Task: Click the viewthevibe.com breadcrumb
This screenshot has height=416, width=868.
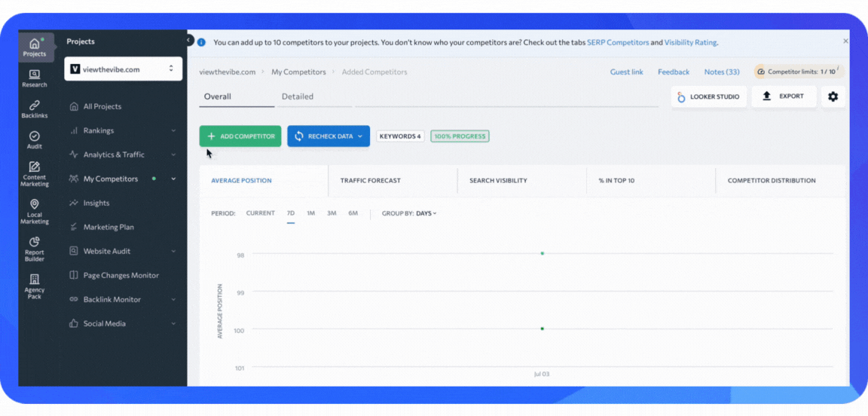Action: click(228, 72)
